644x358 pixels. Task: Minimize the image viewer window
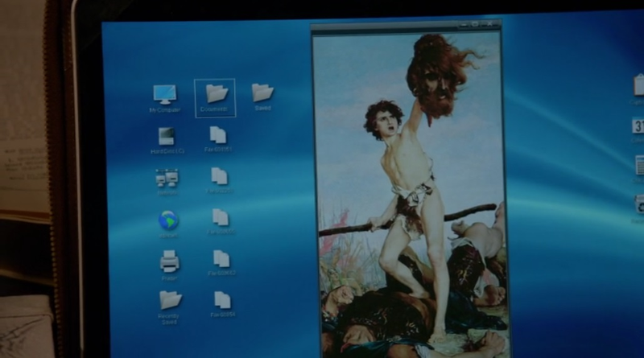464,25
